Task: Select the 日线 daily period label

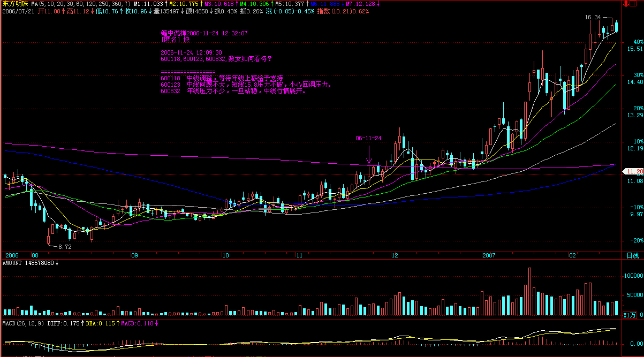Action: click(x=632, y=255)
